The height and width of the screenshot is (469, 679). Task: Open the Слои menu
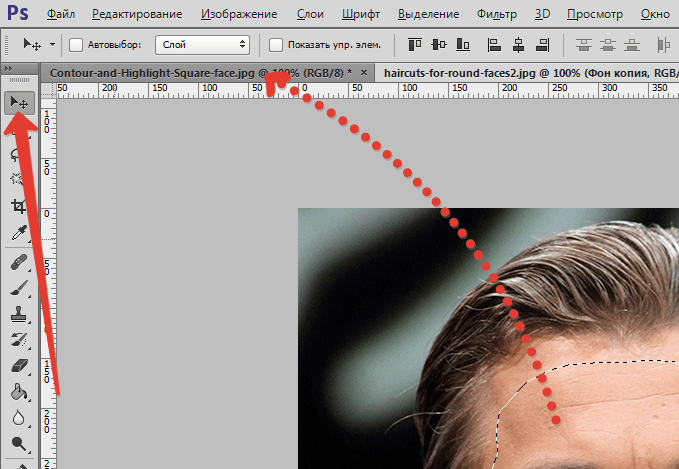[x=310, y=14]
